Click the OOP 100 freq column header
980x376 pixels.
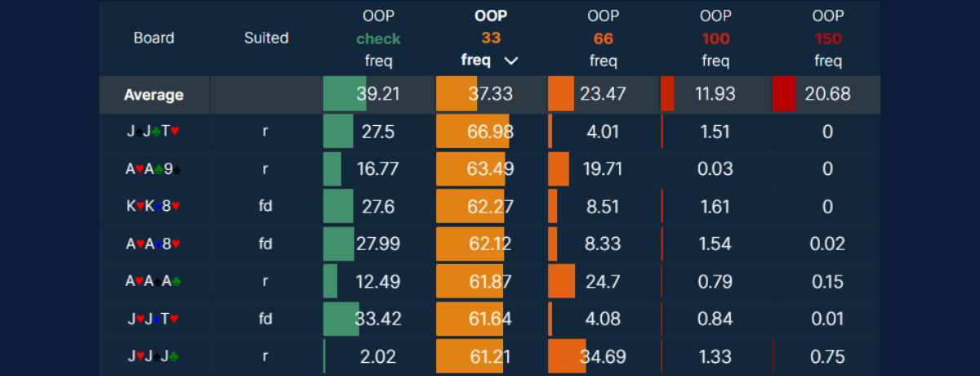[x=715, y=38]
